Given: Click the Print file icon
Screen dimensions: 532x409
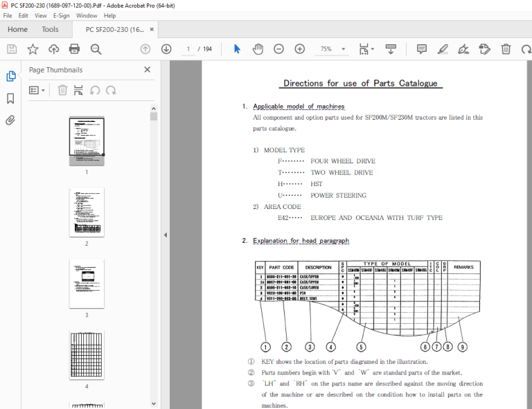Looking at the screenshot, I should coord(74,49).
